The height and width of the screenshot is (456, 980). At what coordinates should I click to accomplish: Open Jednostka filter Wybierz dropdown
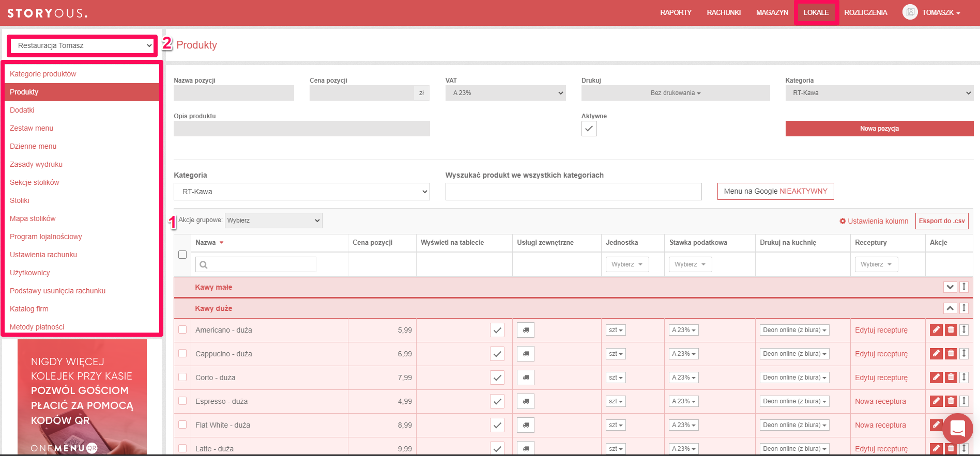pos(627,264)
